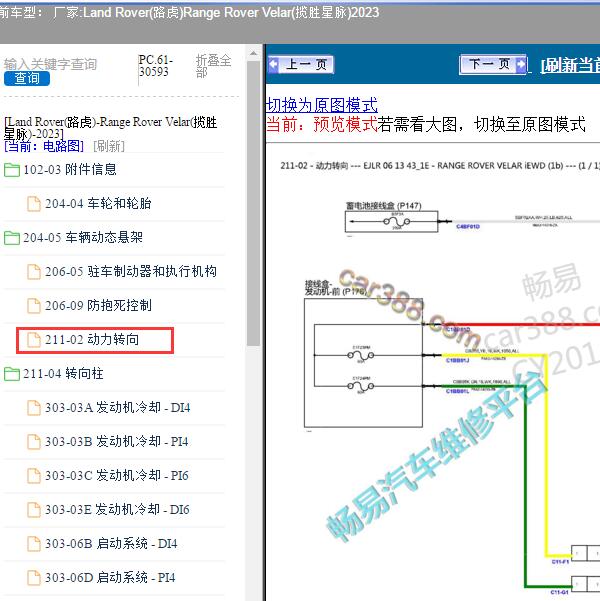
Task: Click the sidebar vertical scrollbar thumb
Action: [253, 203]
